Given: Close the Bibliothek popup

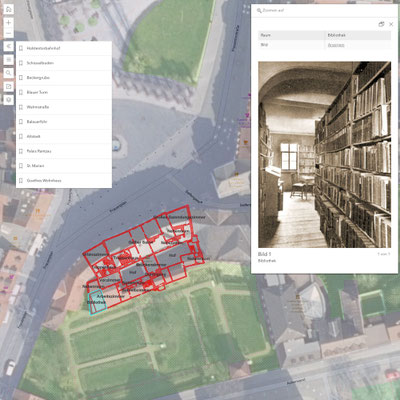Looking at the screenshot, I should [391, 24].
